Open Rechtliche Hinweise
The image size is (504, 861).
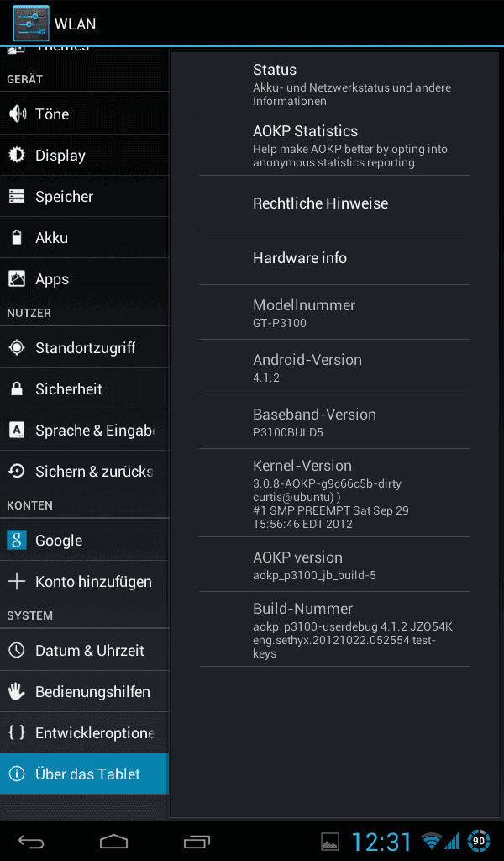click(334, 203)
